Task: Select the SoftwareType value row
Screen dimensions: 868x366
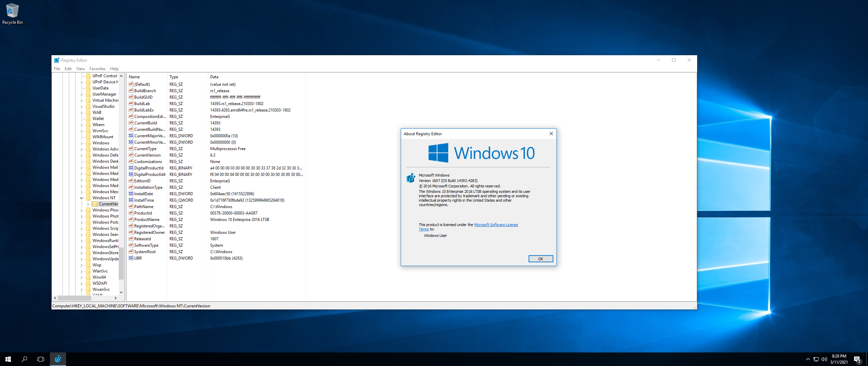Action: tap(216, 245)
